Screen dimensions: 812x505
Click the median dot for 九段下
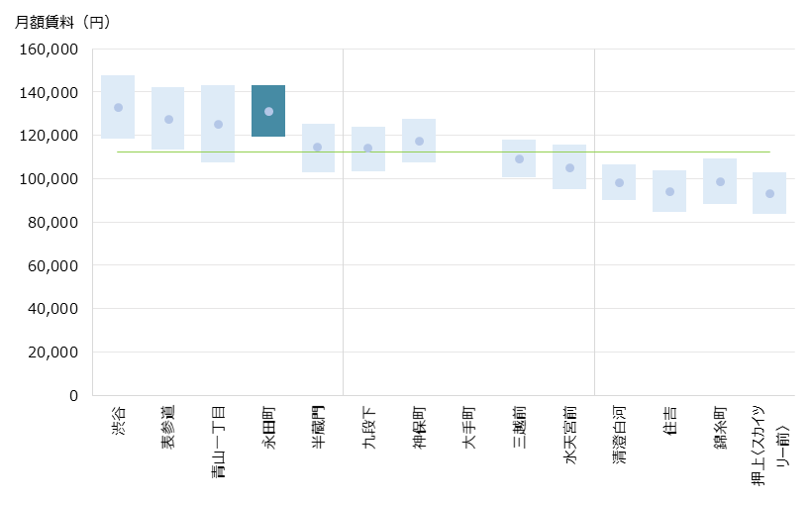pyautogui.click(x=368, y=149)
